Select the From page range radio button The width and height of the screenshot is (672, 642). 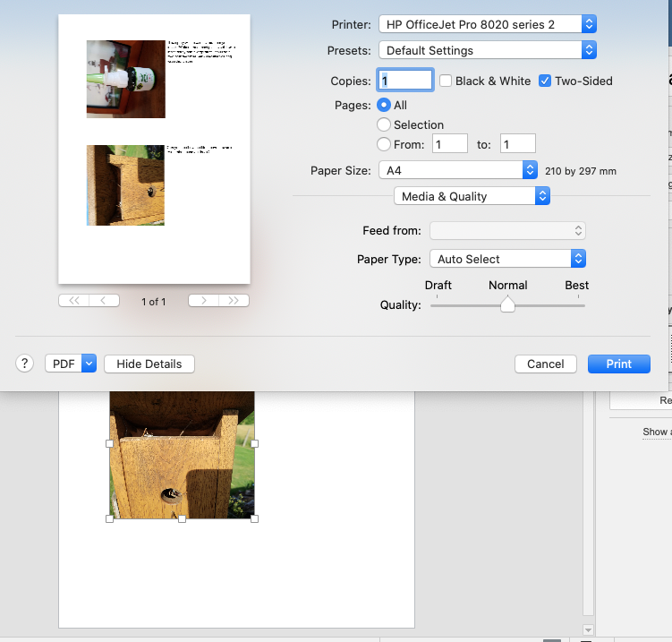pos(384,144)
